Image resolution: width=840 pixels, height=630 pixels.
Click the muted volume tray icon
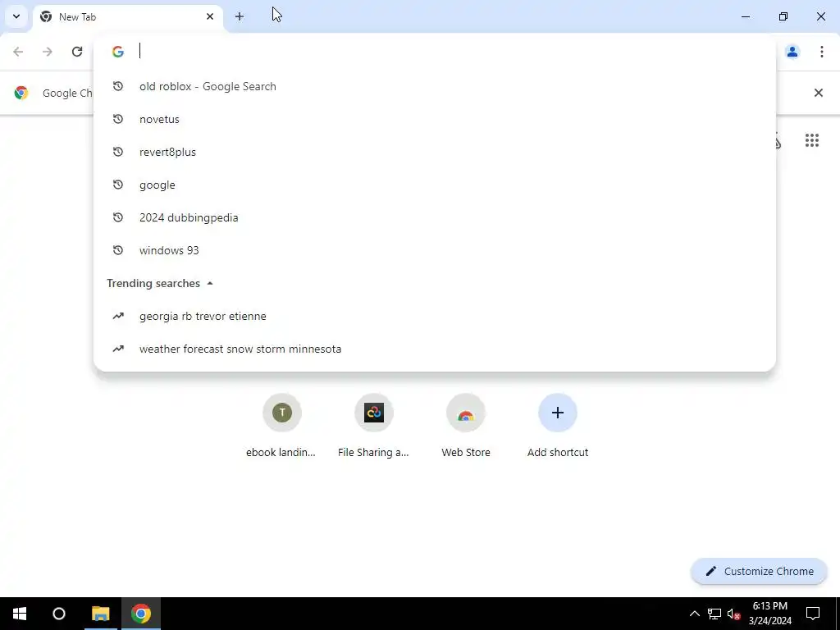pyautogui.click(x=733, y=614)
